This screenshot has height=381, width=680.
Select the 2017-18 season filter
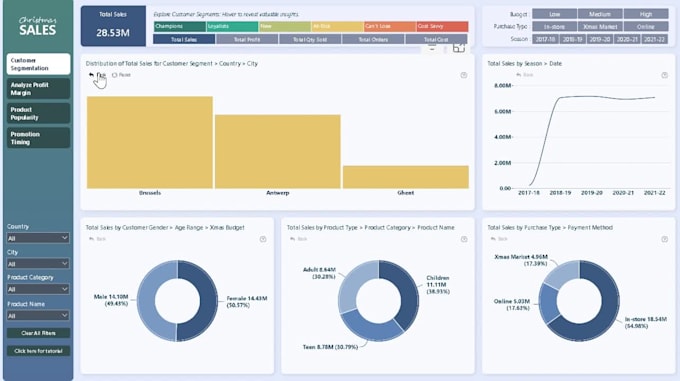point(545,39)
